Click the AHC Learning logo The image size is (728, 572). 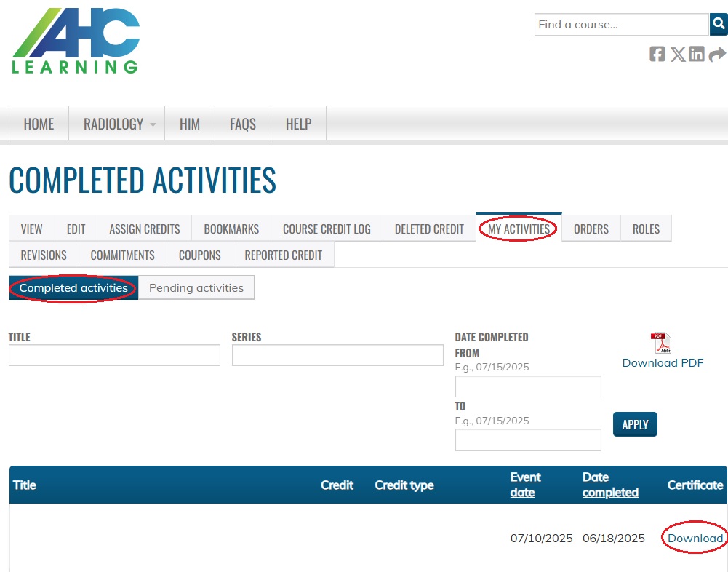(x=76, y=41)
